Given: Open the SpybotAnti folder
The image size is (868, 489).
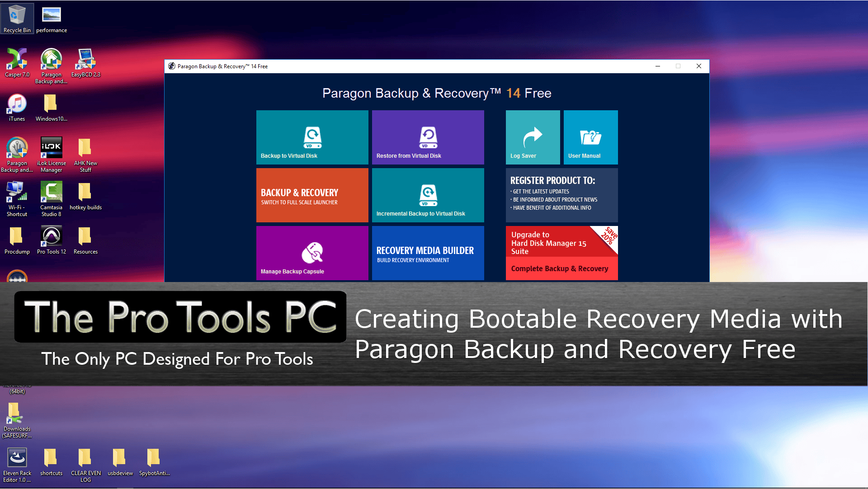Looking at the screenshot, I should click(155, 461).
